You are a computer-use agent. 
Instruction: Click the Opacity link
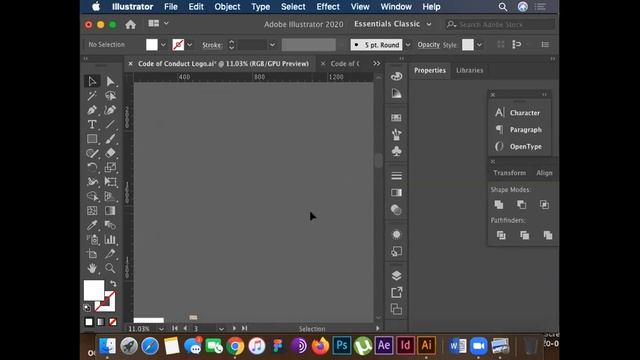point(429,45)
